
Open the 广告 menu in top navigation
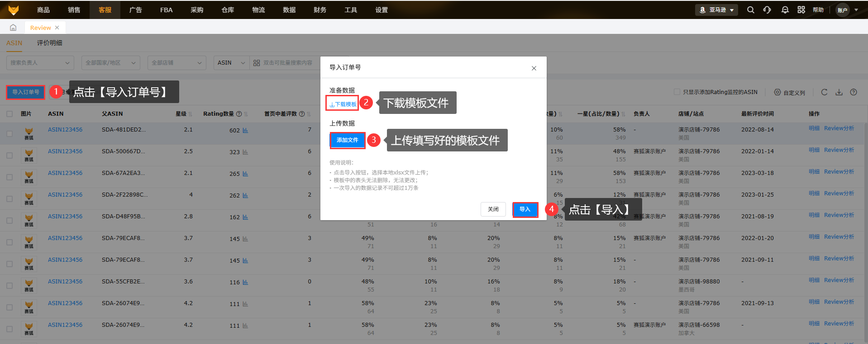pos(135,10)
